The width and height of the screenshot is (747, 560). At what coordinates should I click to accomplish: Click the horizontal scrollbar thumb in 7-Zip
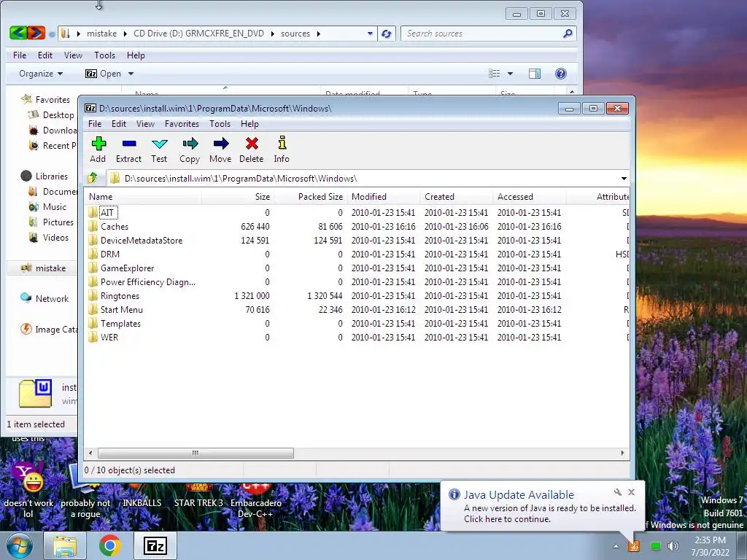point(196,453)
